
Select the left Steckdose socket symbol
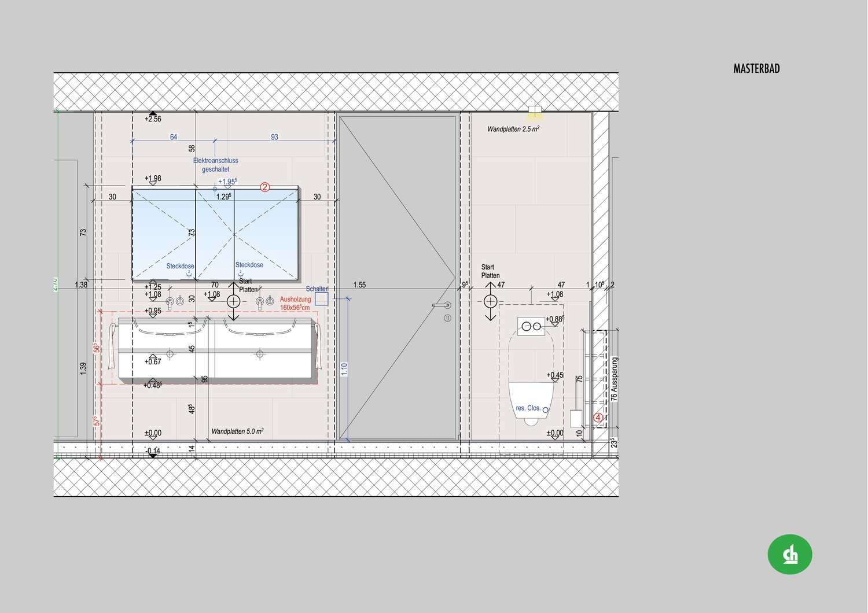(x=189, y=274)
